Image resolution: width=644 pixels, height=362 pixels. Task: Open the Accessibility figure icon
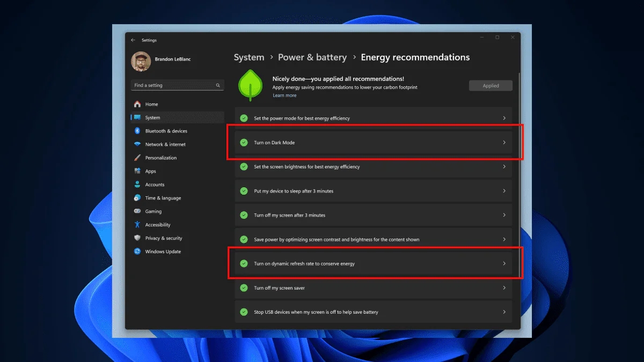137,225
